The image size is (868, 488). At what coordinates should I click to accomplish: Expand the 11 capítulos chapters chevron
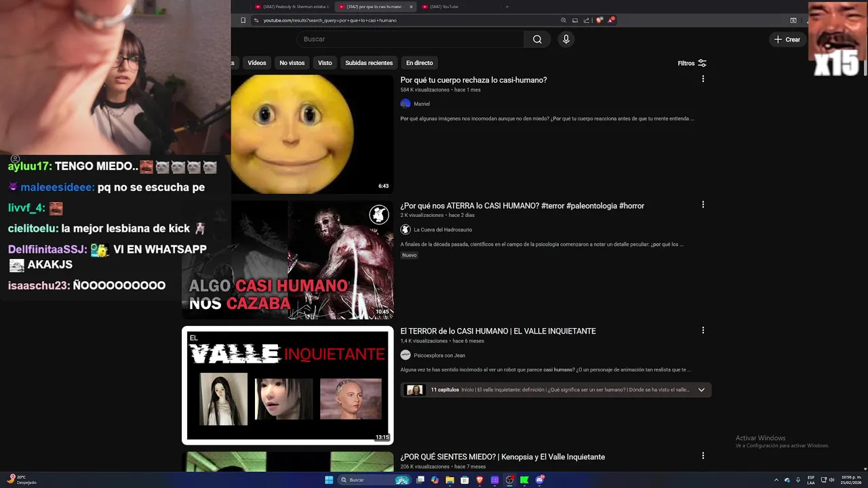pos(701,390)
